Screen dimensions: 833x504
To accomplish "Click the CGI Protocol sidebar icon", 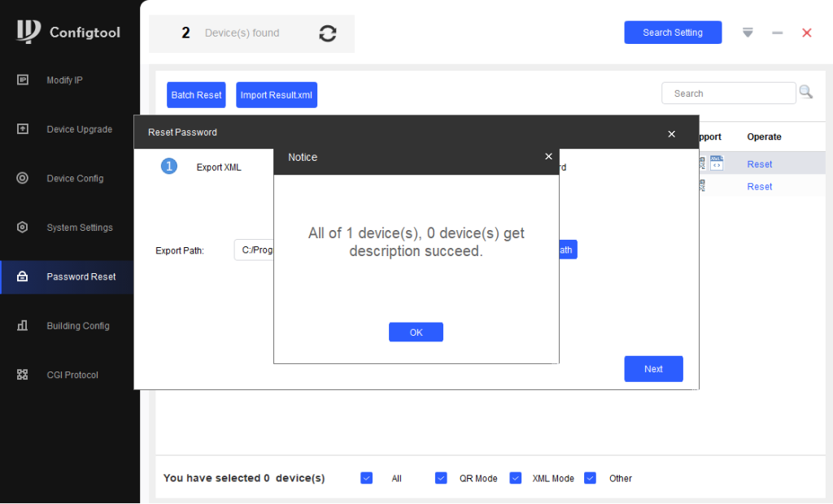I will 23,375.
